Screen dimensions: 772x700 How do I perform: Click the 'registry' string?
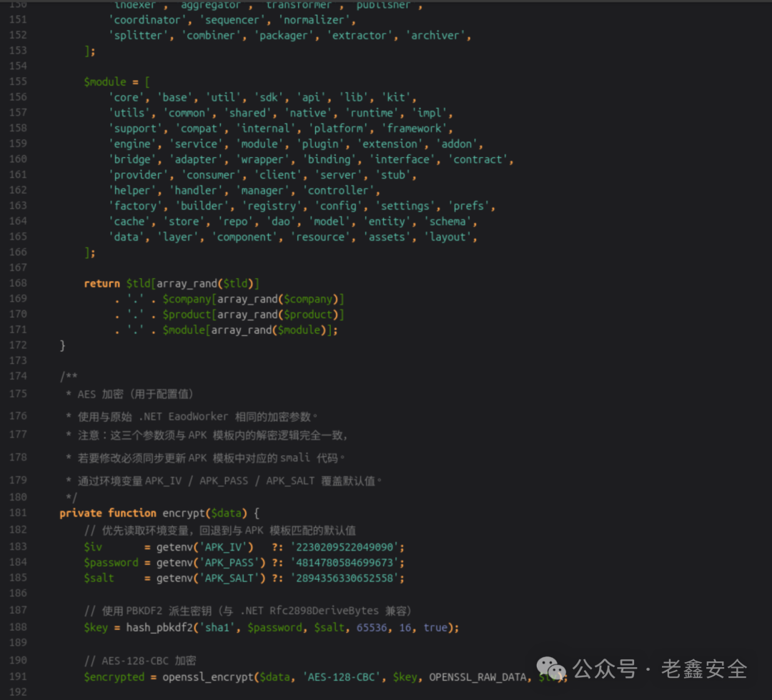pos(272,206)
